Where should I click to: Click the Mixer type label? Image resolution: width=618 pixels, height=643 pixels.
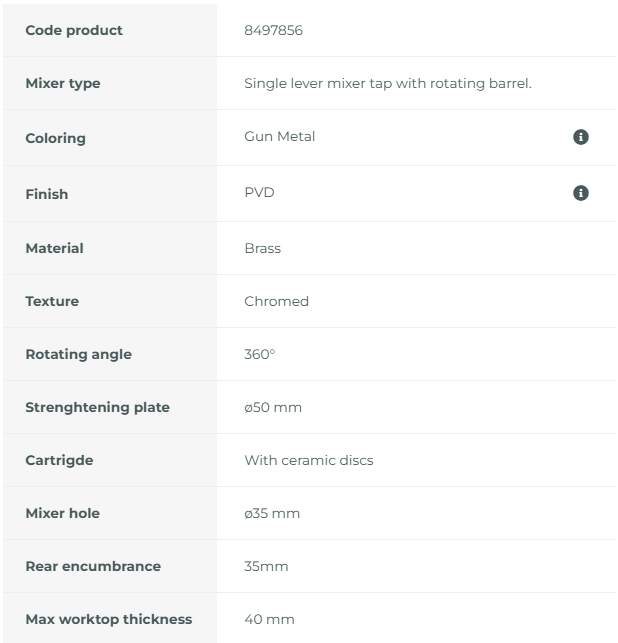pos(63,83)
